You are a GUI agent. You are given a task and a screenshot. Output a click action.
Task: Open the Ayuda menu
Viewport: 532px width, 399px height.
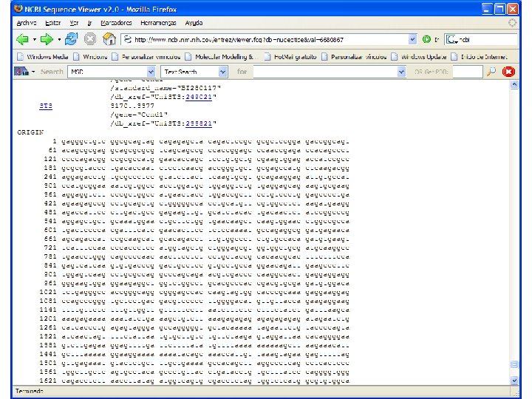pyautogui.click(x=194, y=23)
